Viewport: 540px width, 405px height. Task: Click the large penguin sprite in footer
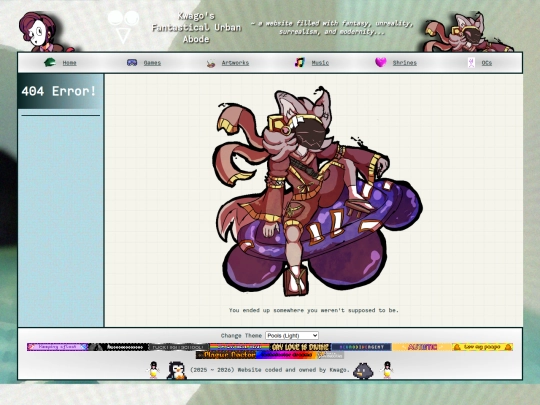[x=177, y=371]
